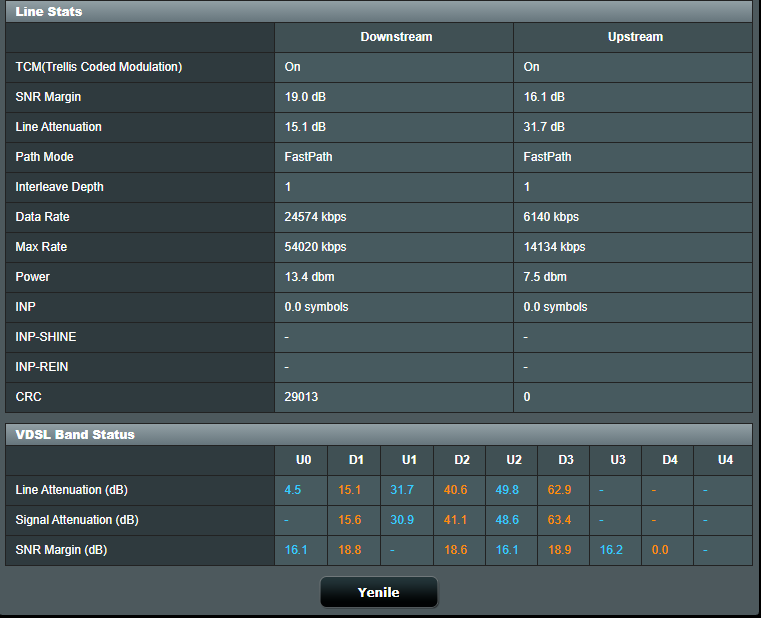Click the U4 band column header
Image resolution: width=761 pixels, height=618 pixels.
[725, 460]
